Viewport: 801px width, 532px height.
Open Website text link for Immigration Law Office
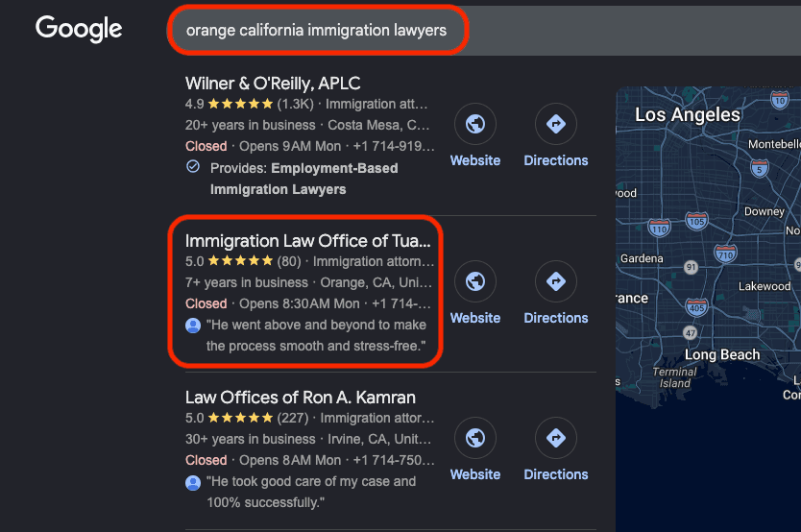[475, 318]
